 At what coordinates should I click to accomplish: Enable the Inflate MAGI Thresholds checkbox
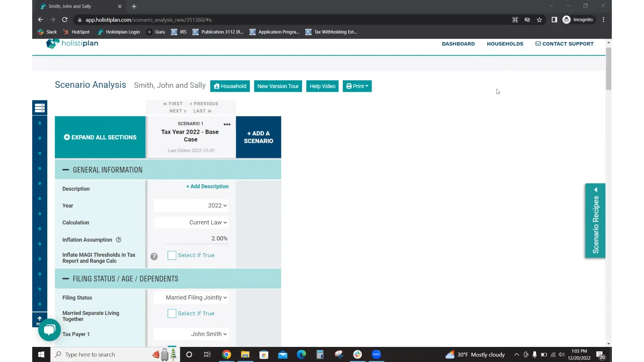tap(172, 255)
